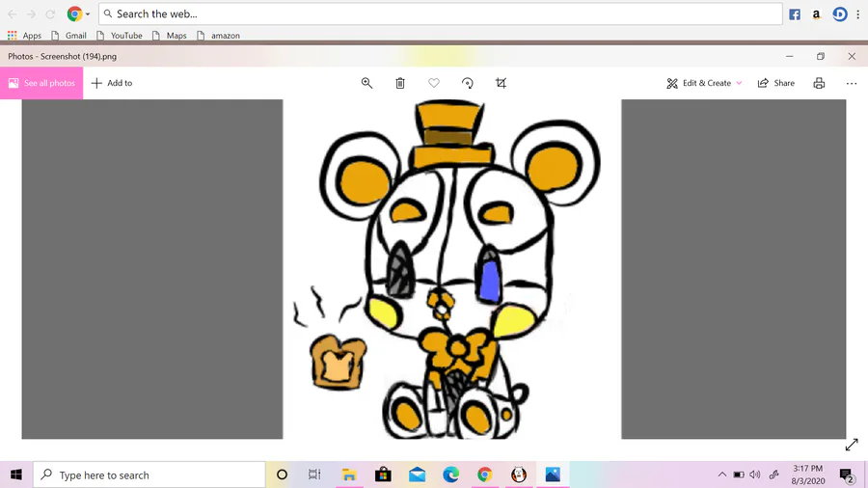
Task: Rotate the image using rotate icon
Action: click(x=467, y=83)
